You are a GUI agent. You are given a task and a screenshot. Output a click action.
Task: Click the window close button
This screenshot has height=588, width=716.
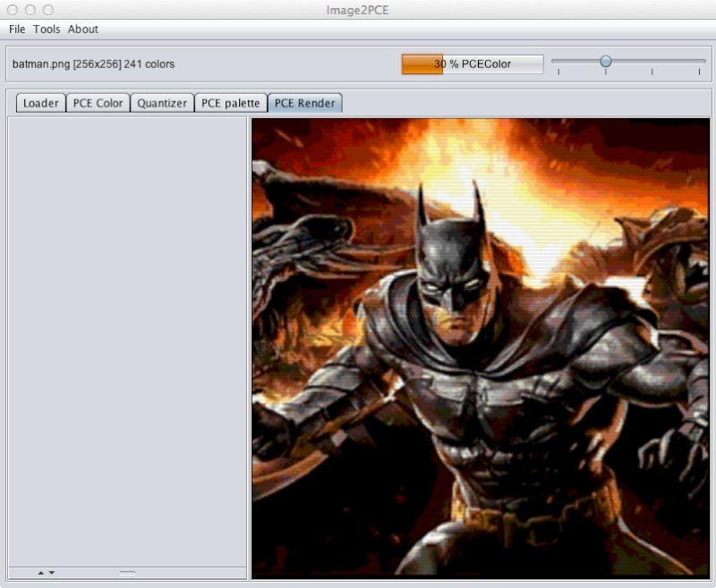[x=13, y=10]
